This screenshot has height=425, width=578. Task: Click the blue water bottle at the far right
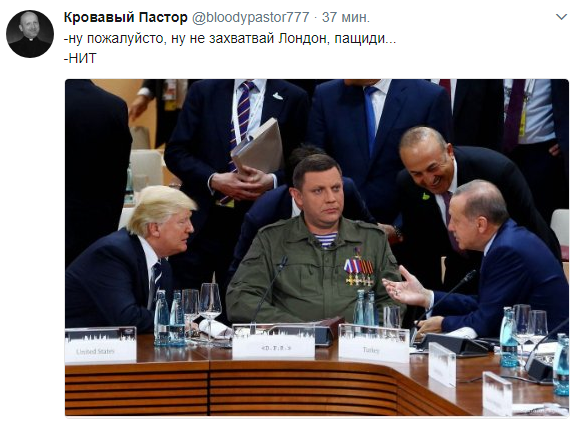click(x=561, y=365)
